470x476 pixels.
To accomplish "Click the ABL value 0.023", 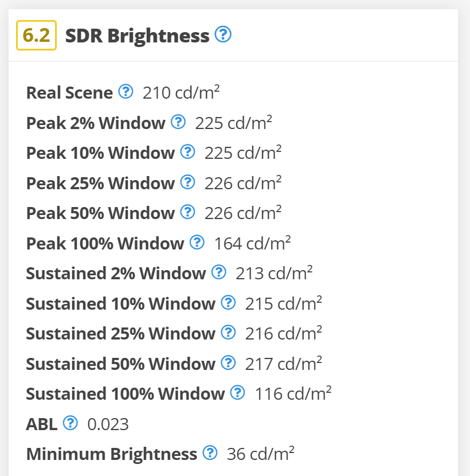I will [108, 424].
